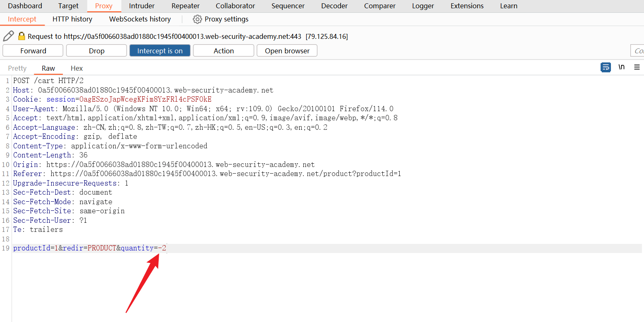Open the WebSockets history tab
Viewport: 644px width, 322px height.
point(140,19)
